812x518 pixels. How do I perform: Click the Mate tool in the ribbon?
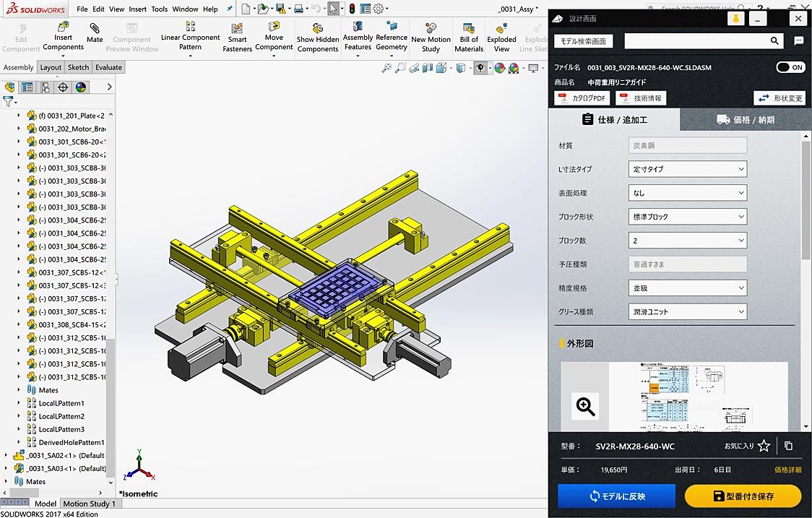(x=95, y=33)
